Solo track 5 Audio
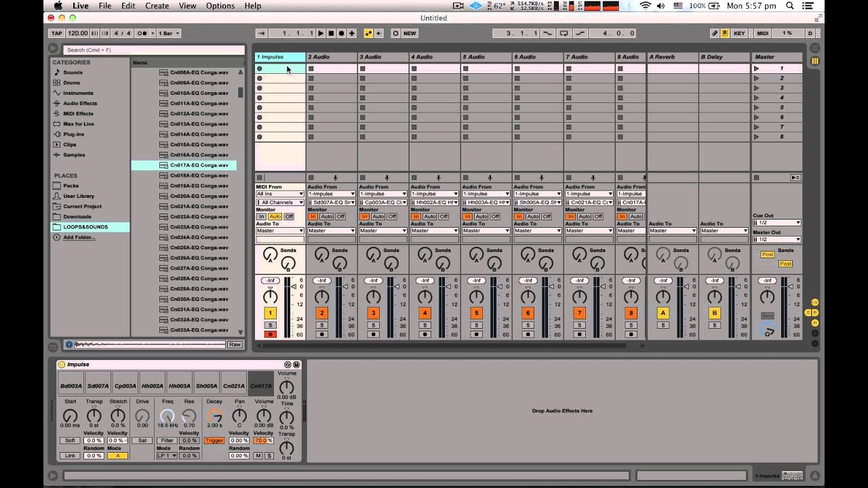The height and width of the screenshot is (488, 868). pos(476,325)
